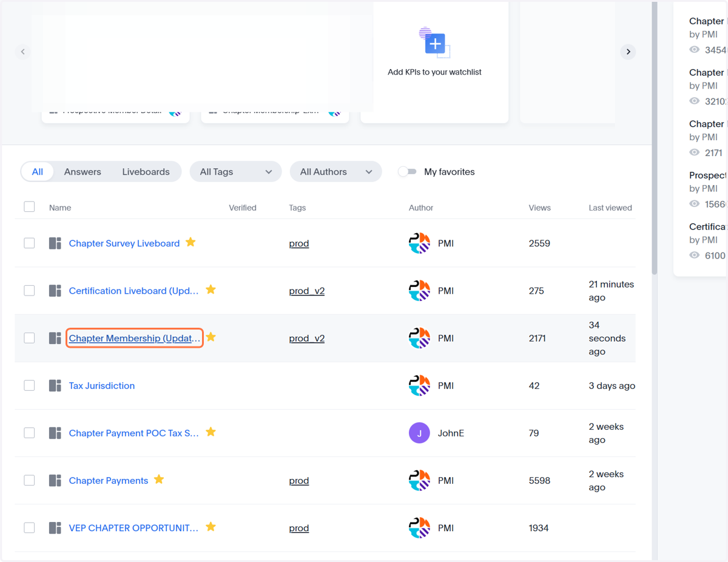Select checkbox for Tax Jurisdiction row
Image resolution: width=728 pixels, height=562 pixels.
29,385
